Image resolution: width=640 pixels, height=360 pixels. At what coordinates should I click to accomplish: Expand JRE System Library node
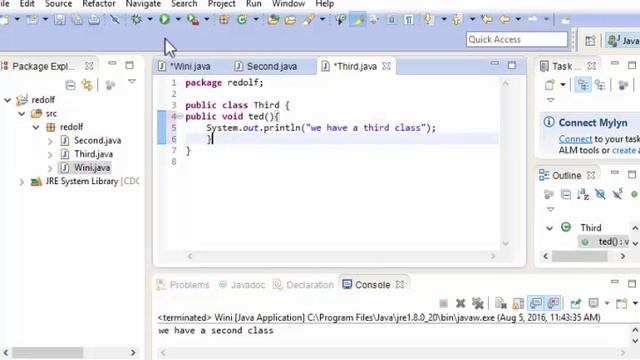coord(22,182)
